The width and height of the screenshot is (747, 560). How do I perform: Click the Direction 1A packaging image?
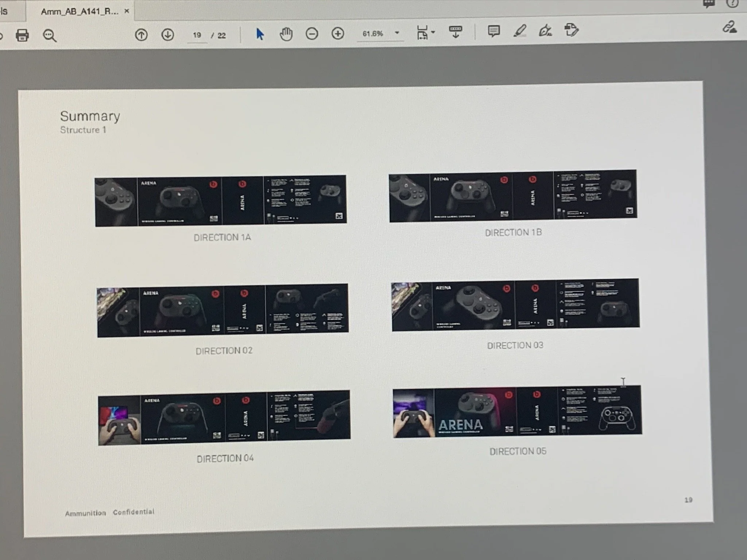tap(221, 201)
